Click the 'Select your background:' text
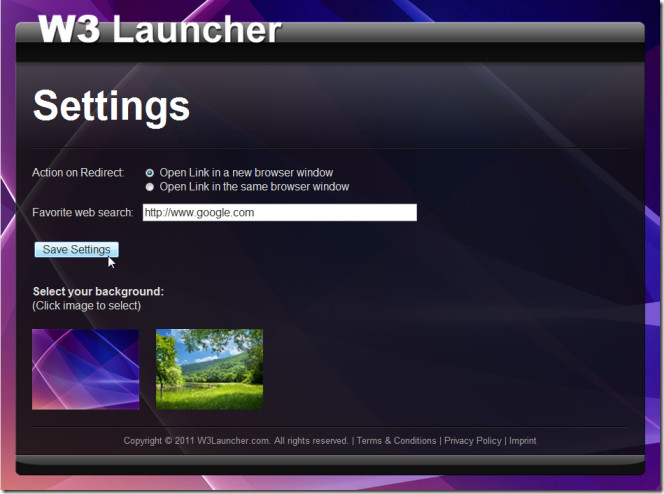 pyautogui.click(x=98, y=292)
